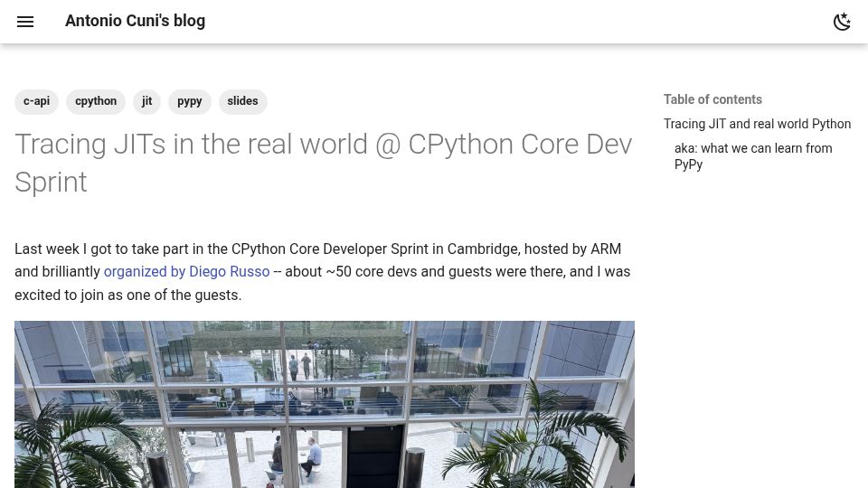Viewport: 868px width, 488px height.
Task: Jump to 'Tracing JIT and real world Python' section
Action: pyautogui.click(x=757, y=124)
